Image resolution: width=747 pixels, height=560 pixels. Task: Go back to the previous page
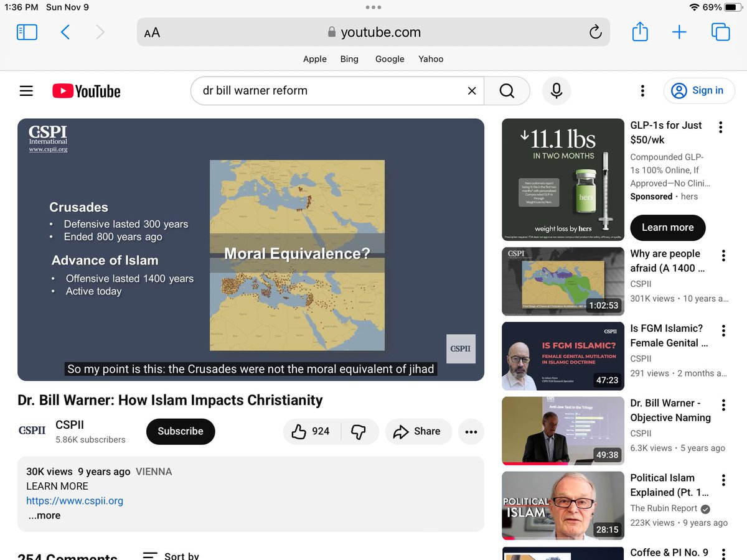(x=65, y=32)
